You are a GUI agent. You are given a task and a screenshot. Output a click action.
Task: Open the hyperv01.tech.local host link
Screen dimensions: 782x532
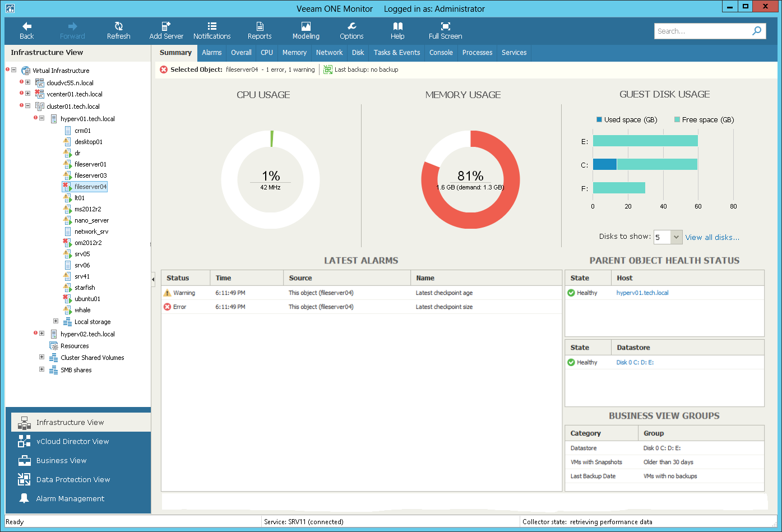(642, 293)
